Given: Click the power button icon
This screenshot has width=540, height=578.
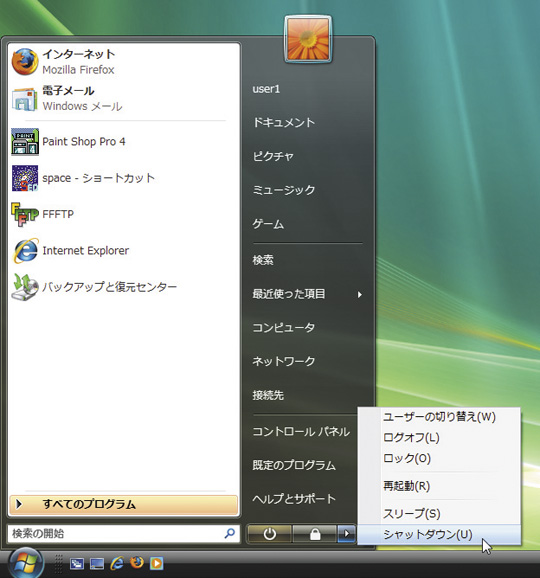Looking at the screenshot, I should [269, 533].
